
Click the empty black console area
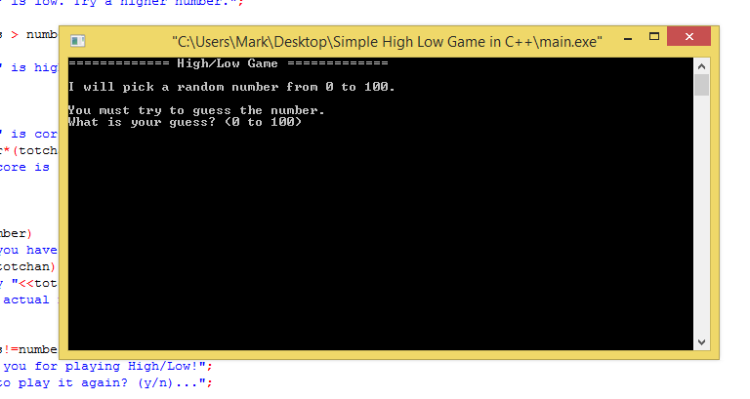tap(380, 239)
